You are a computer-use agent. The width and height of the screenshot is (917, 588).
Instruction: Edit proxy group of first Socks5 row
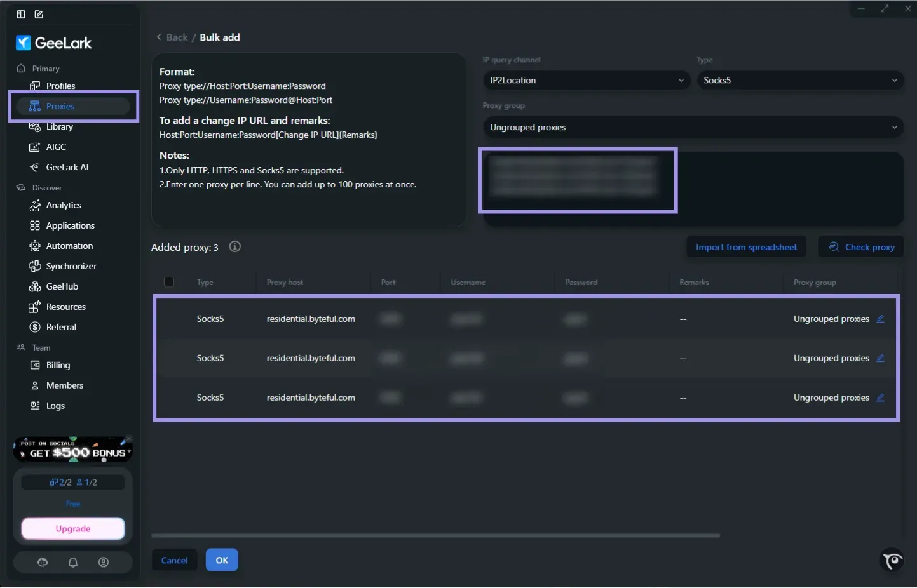(880, 319)
